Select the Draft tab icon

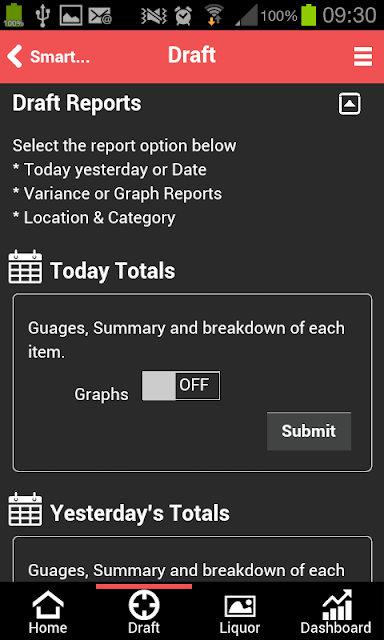coord(144,605)
